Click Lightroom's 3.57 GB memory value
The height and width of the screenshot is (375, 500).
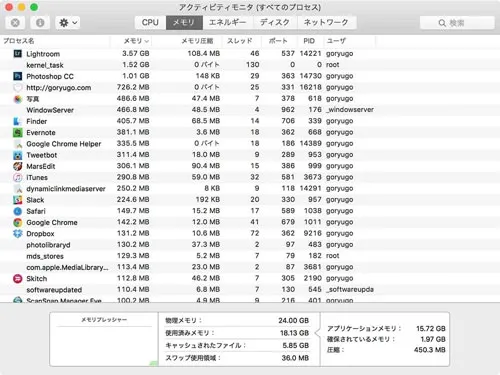136,53
